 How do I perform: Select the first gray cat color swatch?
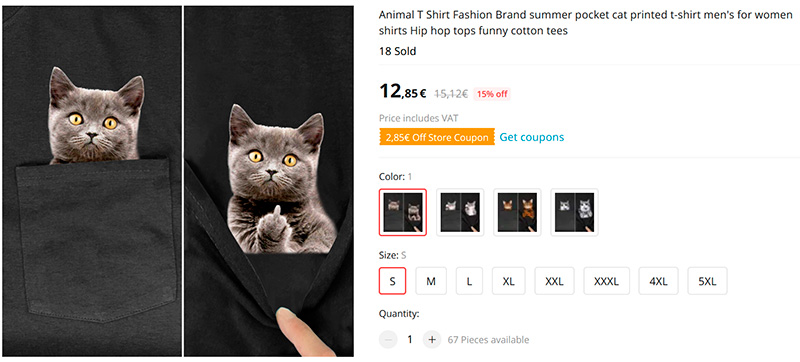click(x=403, y=212)
